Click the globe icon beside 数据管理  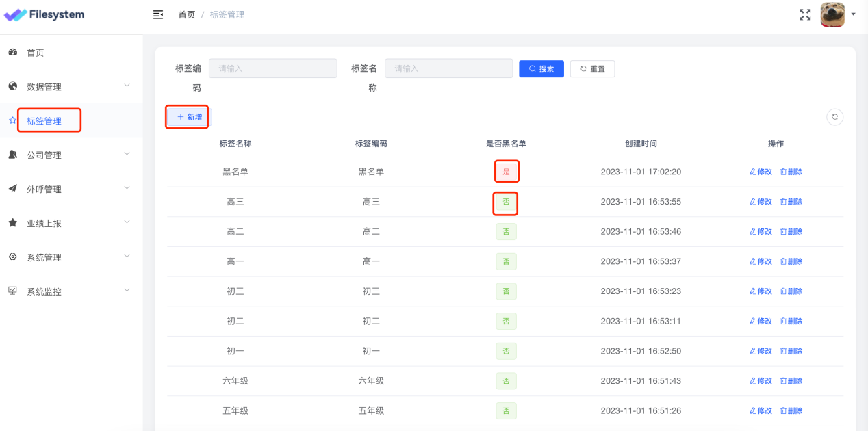pos(12,86)
